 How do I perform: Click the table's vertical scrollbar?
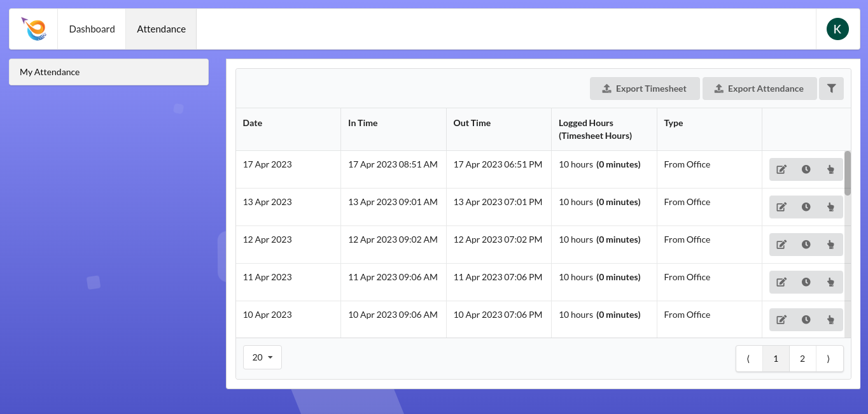point(847,173)
